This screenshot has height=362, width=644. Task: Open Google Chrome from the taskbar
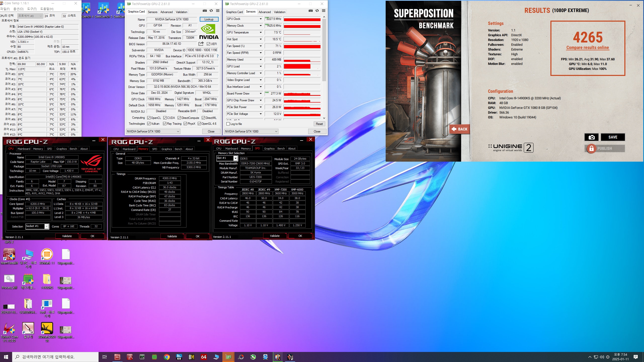[x=167, y=357]
